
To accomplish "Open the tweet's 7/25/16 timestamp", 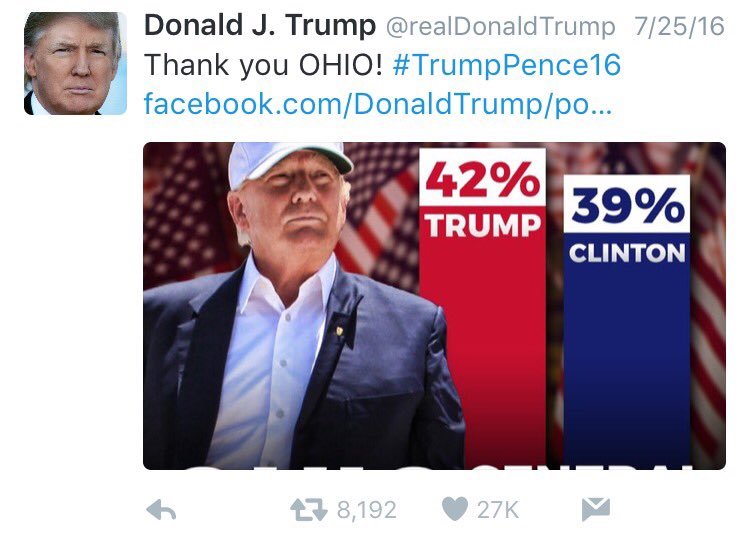I will pyautogui.click(x=679, y=26).
